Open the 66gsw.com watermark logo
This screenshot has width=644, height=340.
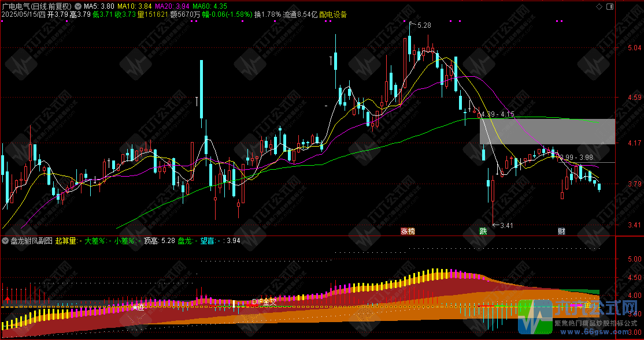[x=578, y=317]
